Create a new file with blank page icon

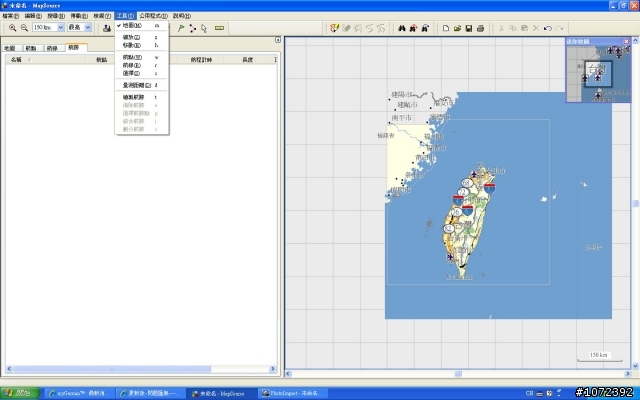446,28
